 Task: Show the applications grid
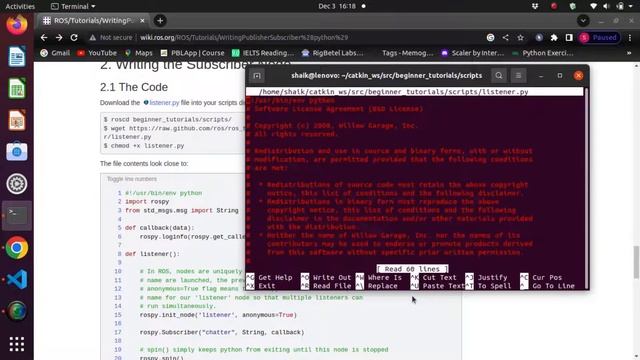coord(17,344)
